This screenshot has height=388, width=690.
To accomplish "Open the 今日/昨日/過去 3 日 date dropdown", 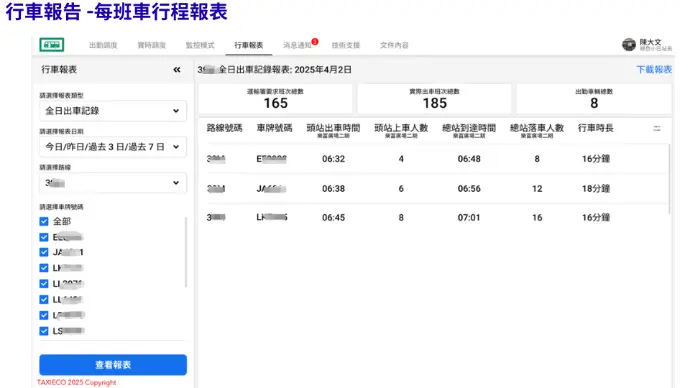I will [113, 147].
